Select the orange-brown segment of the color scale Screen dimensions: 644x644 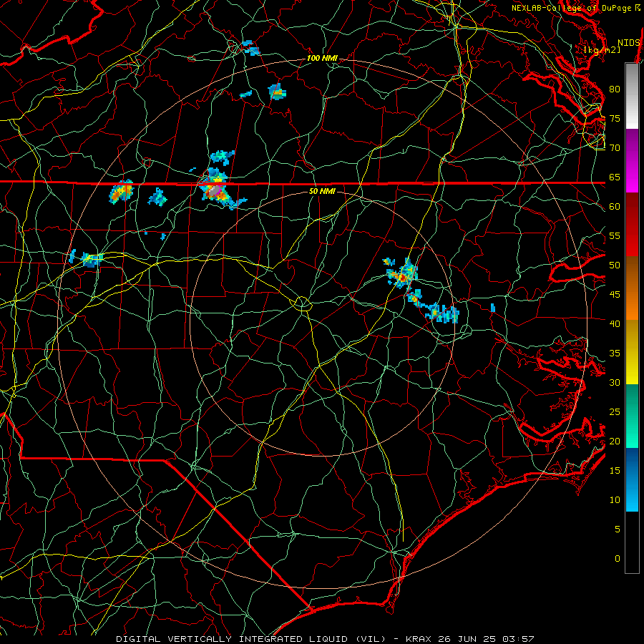632,288
